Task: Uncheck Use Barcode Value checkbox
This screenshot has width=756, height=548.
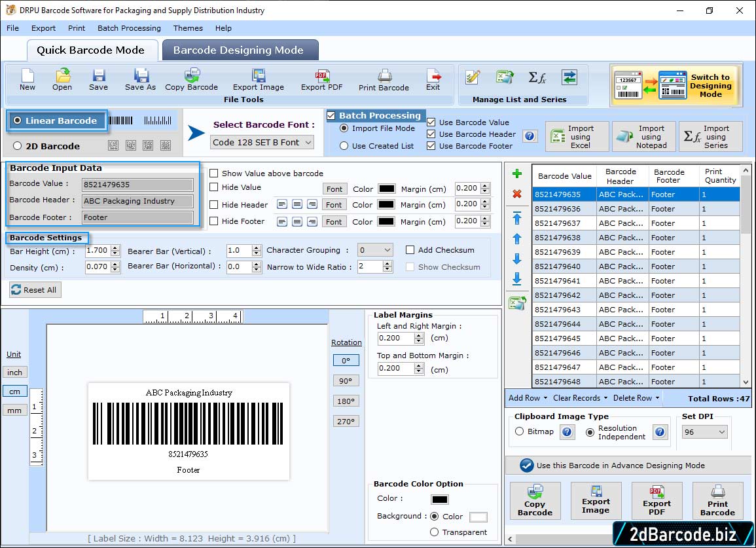Action: tap(431, 122)
